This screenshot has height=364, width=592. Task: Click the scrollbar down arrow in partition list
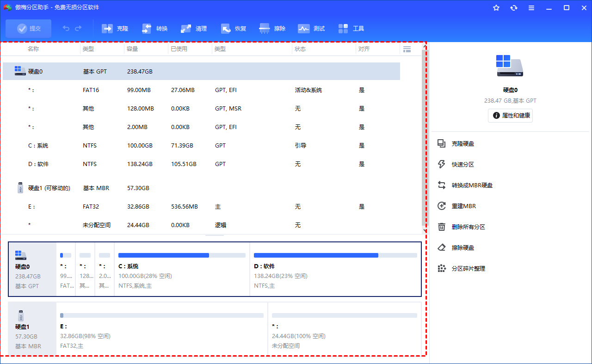click(x=425, y=230)
